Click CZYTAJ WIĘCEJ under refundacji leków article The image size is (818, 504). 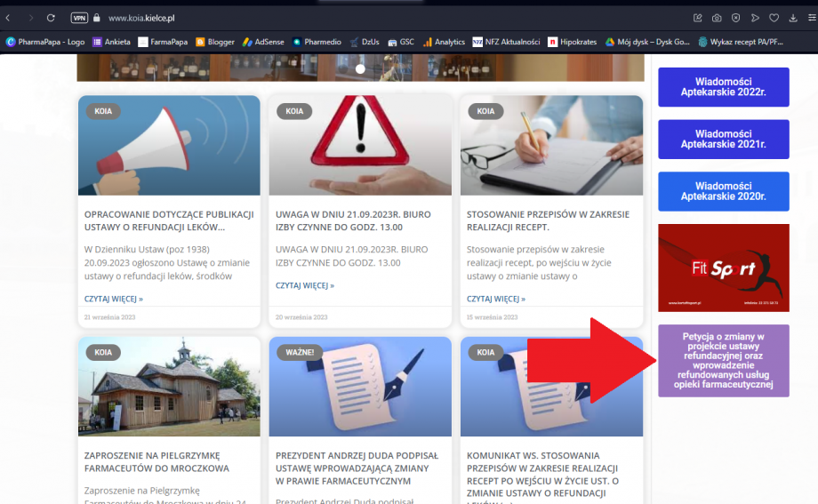click(x=113, y=299)
